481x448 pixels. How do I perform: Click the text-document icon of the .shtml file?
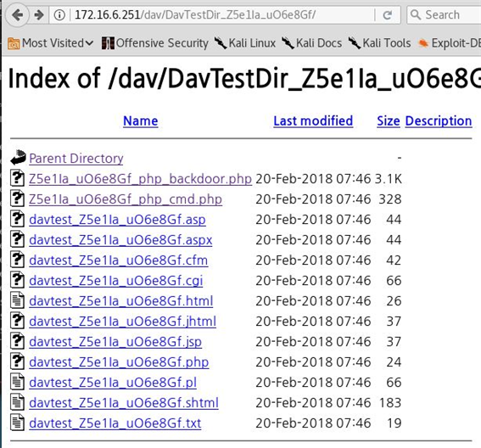coord(17,401)
